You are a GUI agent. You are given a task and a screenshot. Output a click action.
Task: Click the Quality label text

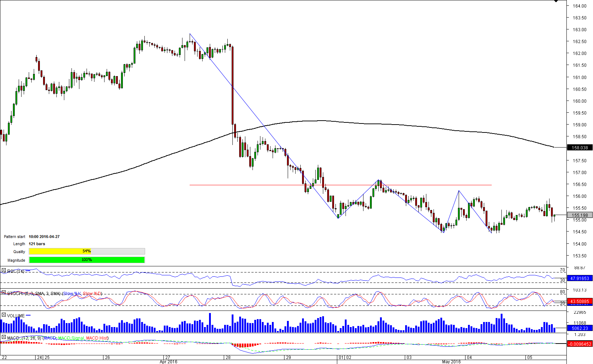click(x=19, y=252)
